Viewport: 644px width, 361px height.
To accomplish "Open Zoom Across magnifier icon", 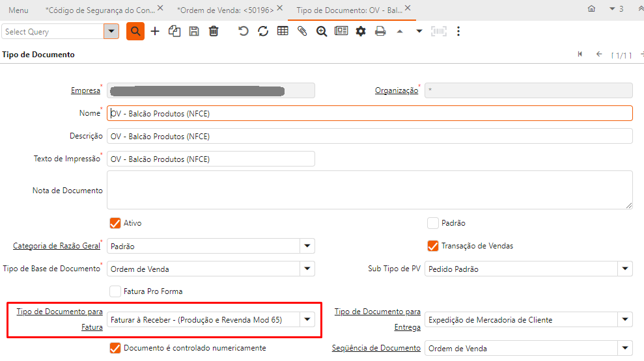I will coord(322,31).
